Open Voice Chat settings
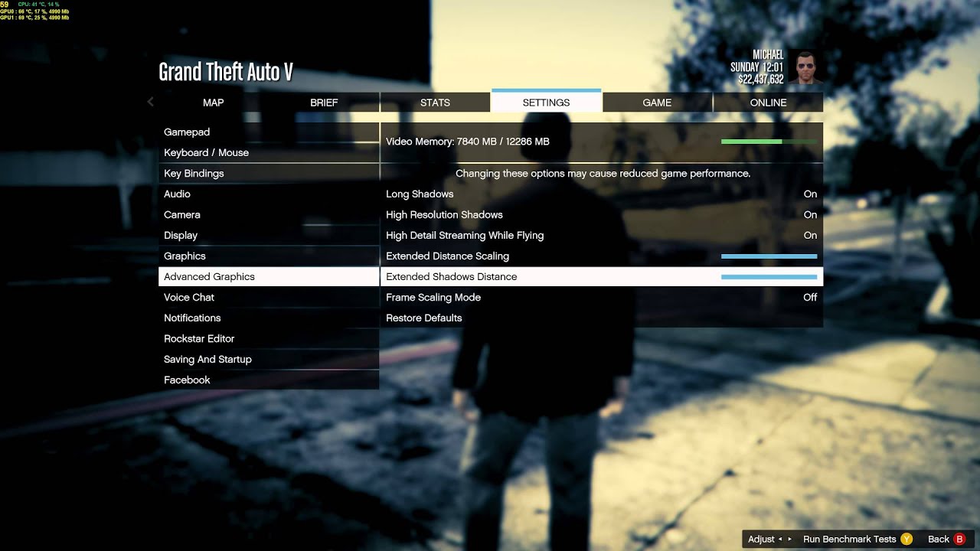 pos(269,298)
